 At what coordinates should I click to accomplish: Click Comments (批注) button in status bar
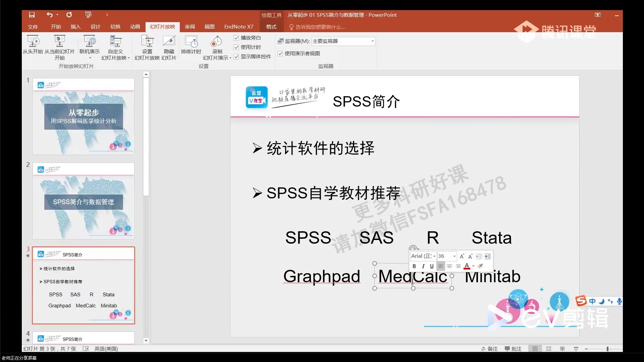[513, 349]
